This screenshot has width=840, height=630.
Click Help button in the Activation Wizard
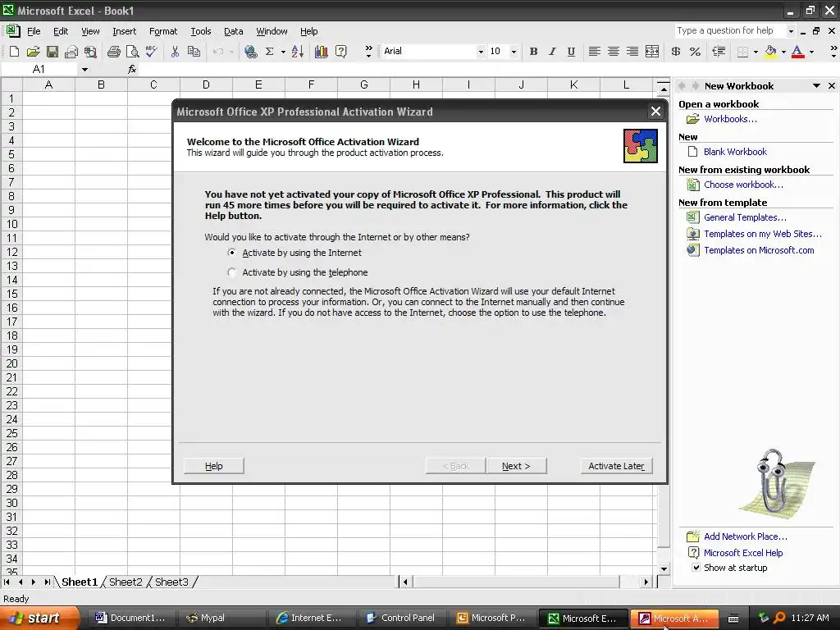[214, 466]
